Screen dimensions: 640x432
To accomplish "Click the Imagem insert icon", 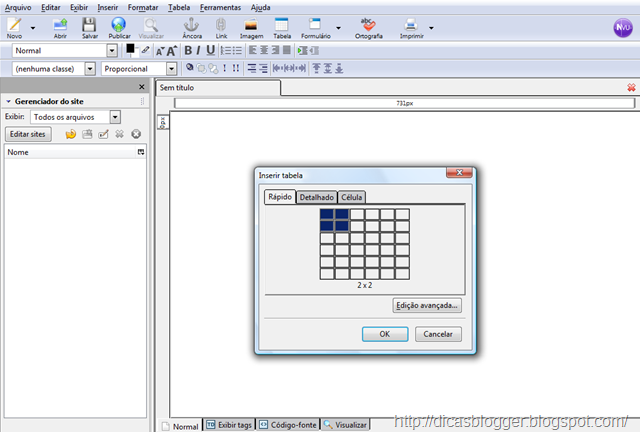I will point(251,28).
